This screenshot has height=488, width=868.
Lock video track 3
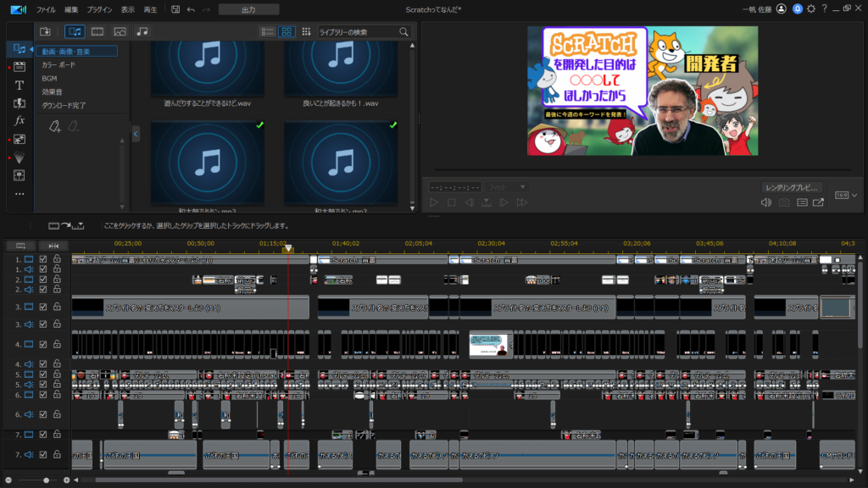click(57, 307)
